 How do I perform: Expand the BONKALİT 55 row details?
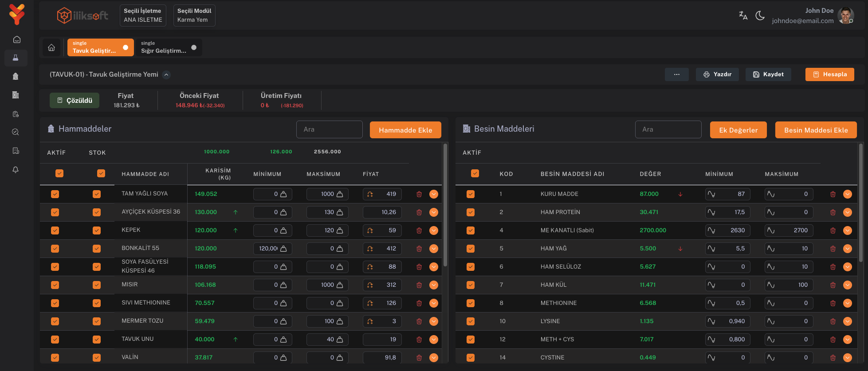(434, 249)
